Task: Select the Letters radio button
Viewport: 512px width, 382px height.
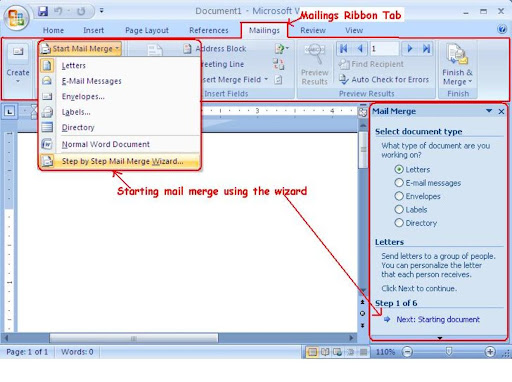Action: click(x=399, y=169)
